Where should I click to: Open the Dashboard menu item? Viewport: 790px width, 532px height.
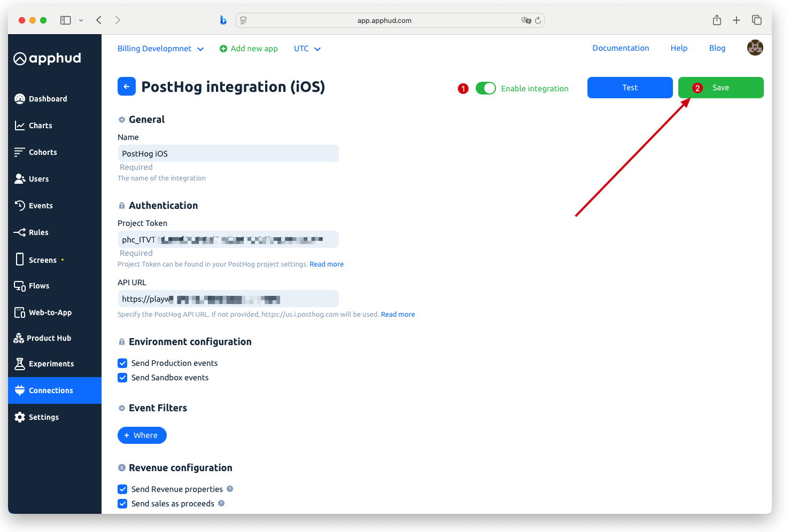click(55, 99)
